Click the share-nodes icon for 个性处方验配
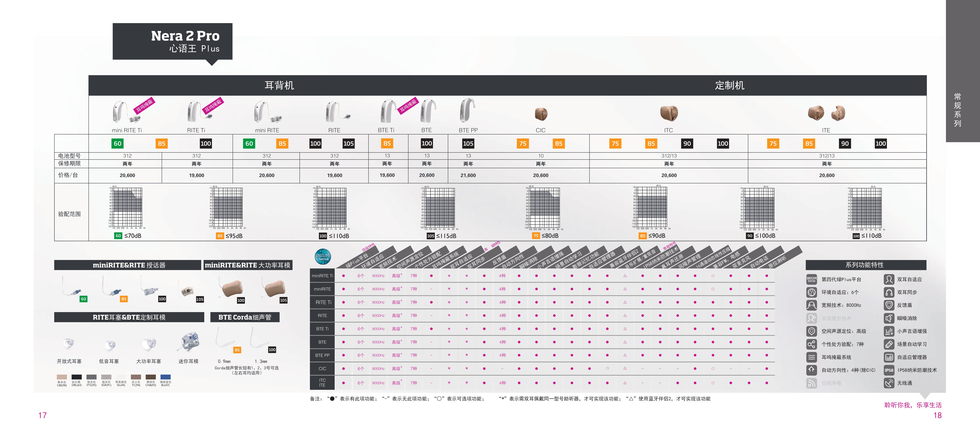 click(812, 344)
